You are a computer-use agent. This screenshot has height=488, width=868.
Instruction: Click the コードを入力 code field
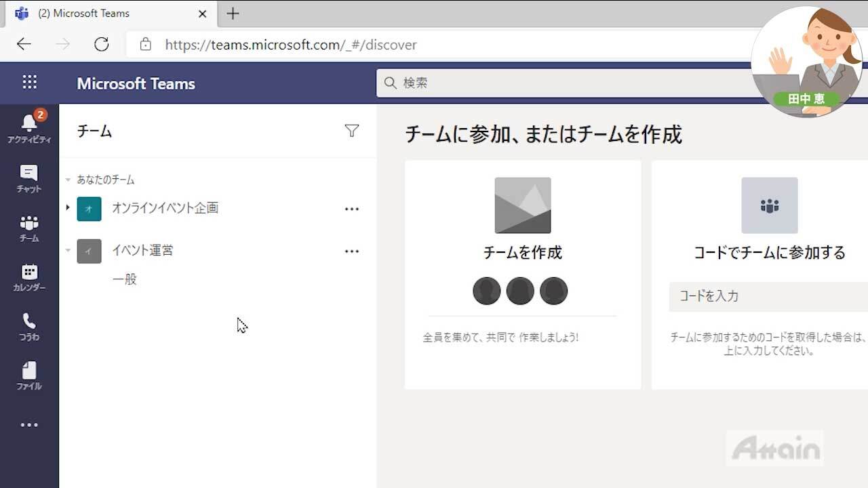click(x=766, y=296)
